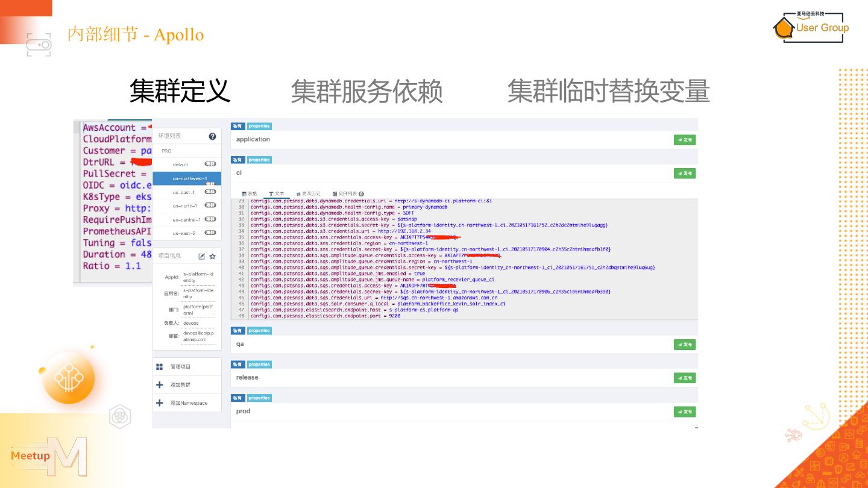Image resolution: width=868 pixels, height=488 pixels.
Task: Click the plus icon for 添加Namespace
Action: 160,402
